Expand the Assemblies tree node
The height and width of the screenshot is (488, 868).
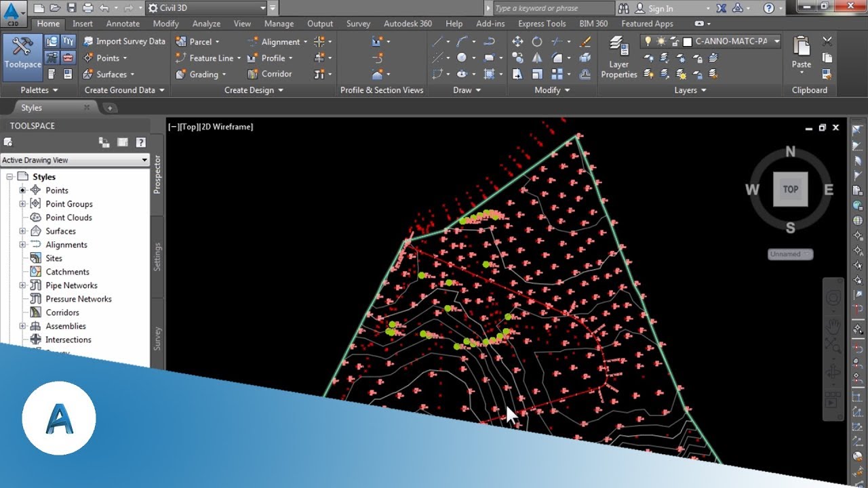22,326
